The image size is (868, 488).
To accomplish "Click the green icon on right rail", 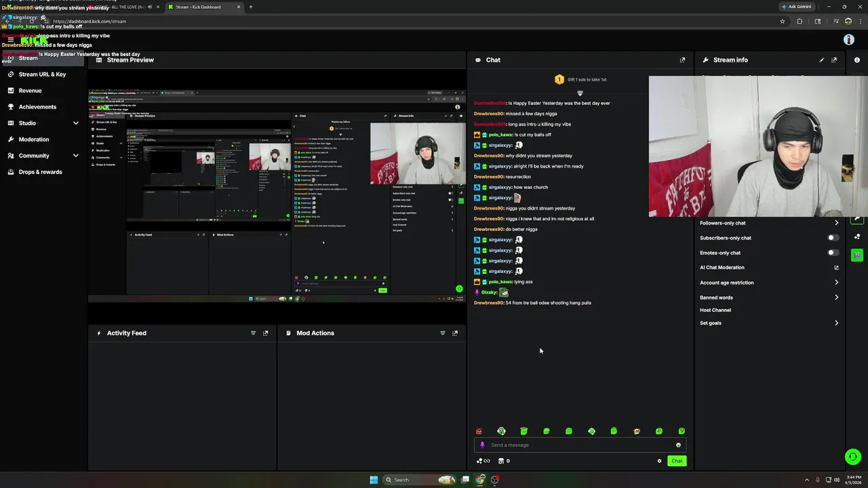I will pyautogui.click(x=857, y=255).
